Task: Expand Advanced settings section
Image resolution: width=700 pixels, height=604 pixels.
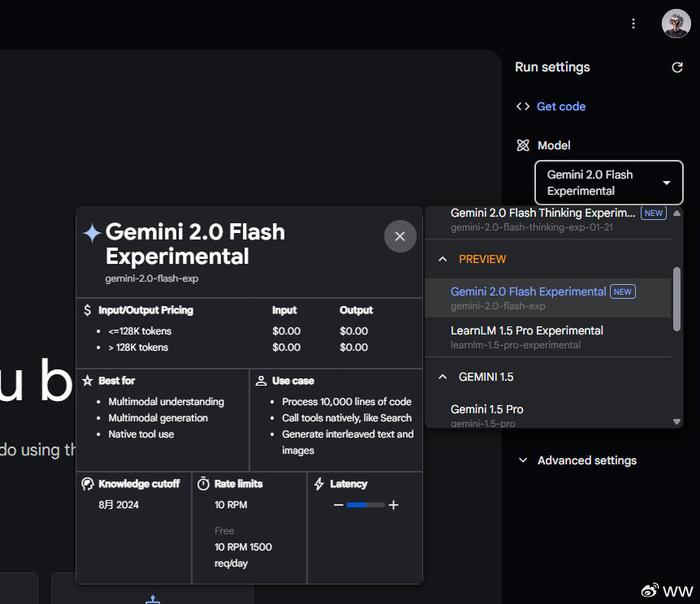Action: 578,460
